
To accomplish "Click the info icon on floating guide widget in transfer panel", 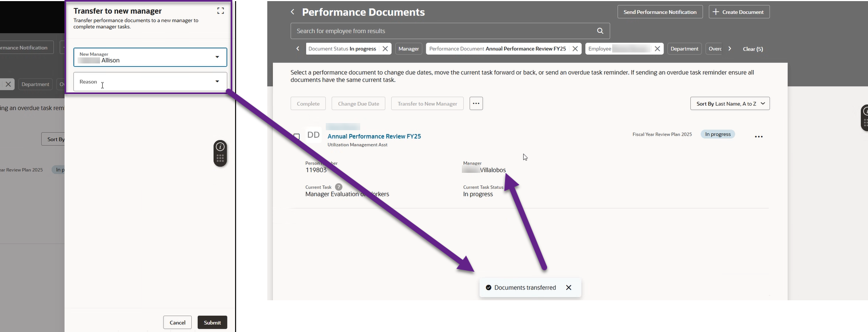I will pyautogui.click(x=220, y=147).
